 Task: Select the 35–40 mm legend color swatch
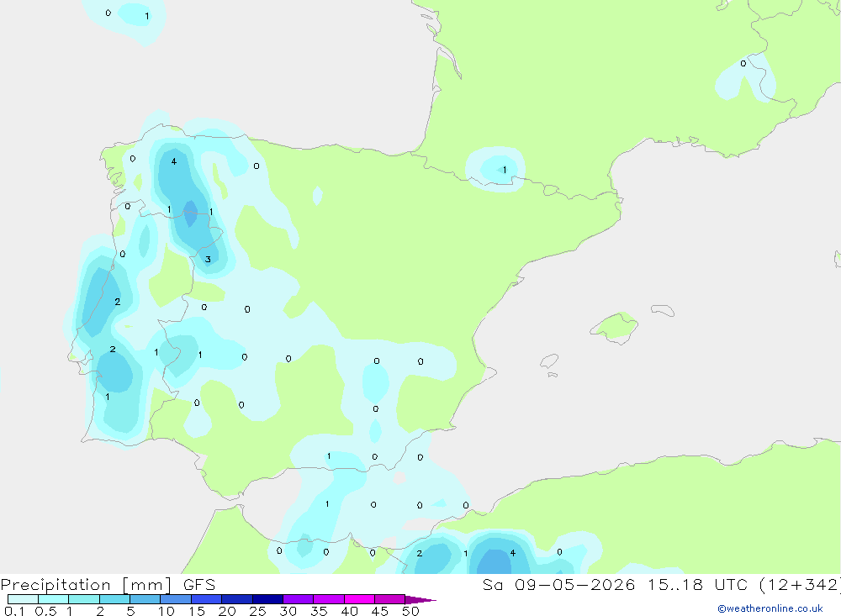328,599
